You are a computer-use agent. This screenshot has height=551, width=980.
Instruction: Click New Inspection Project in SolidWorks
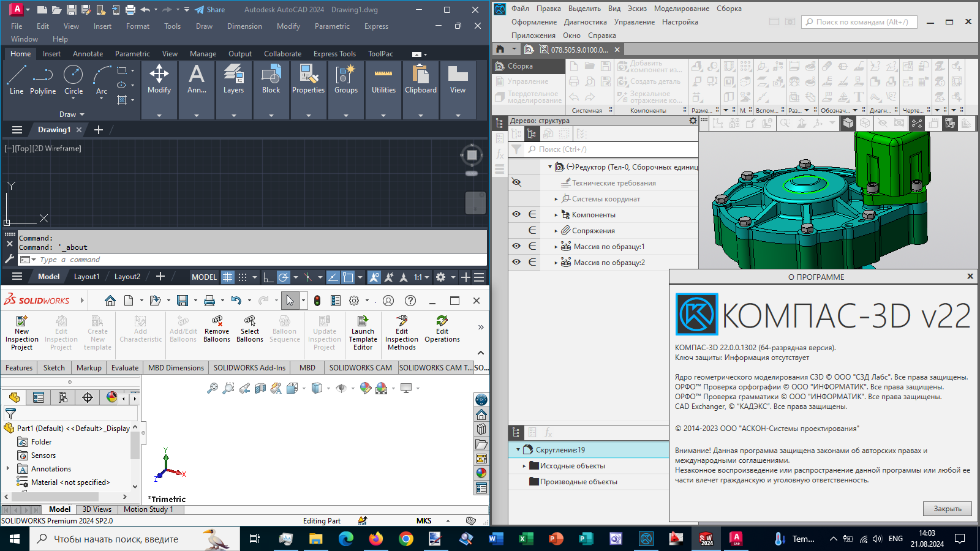click(22, 332)
